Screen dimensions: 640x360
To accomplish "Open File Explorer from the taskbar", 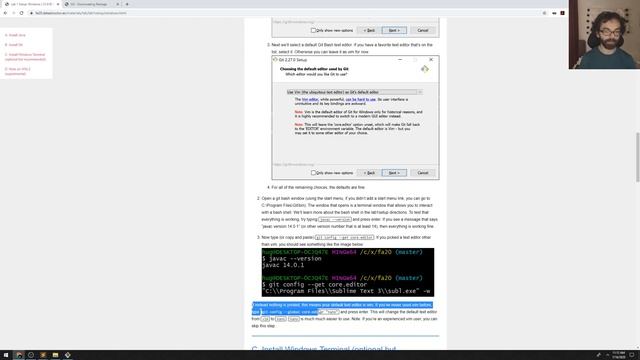I will (x=56, y=355).
